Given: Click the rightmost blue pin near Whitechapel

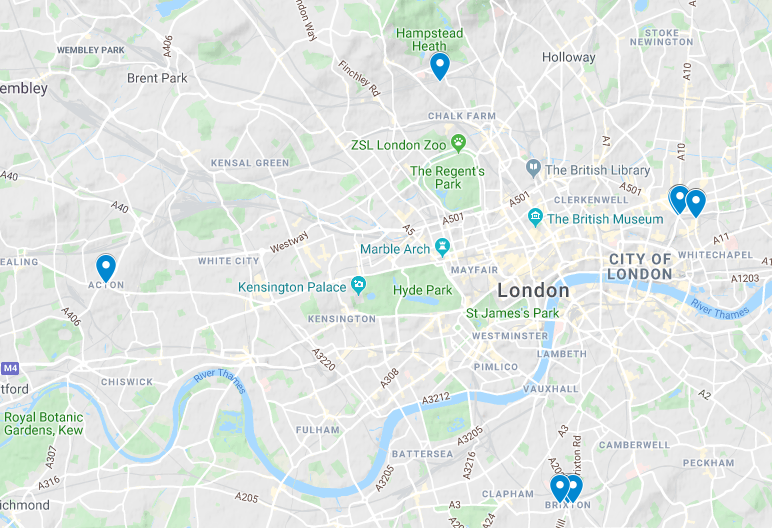Looking at the screenshot, I should pos(696,202).
